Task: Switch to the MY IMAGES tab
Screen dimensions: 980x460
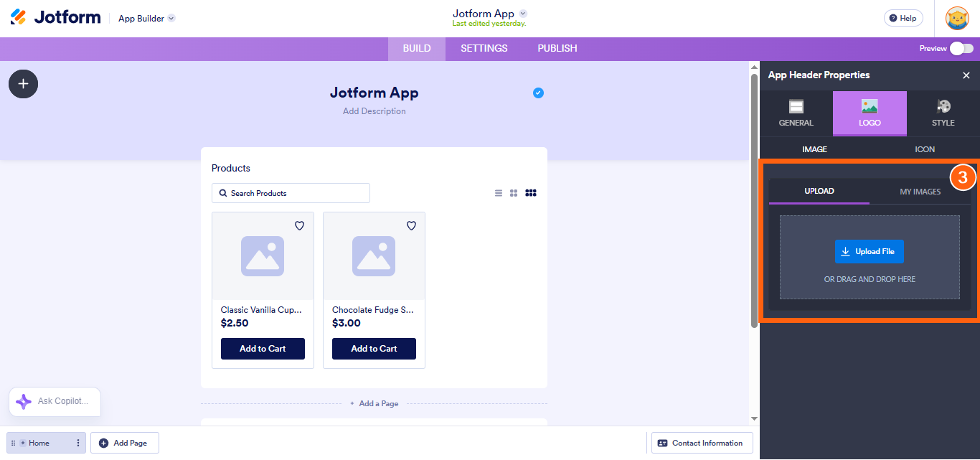Action: point(920,192)
